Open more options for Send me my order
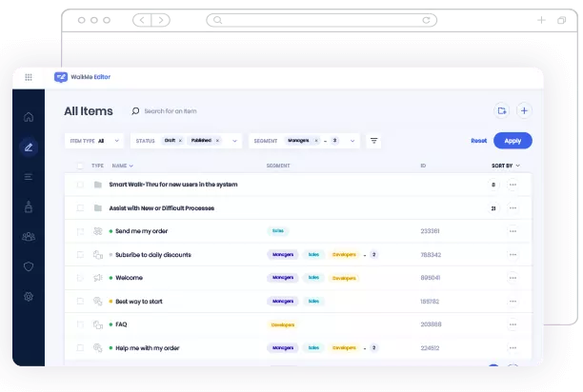Screen dimensions: 583x392 click(513, 231)
